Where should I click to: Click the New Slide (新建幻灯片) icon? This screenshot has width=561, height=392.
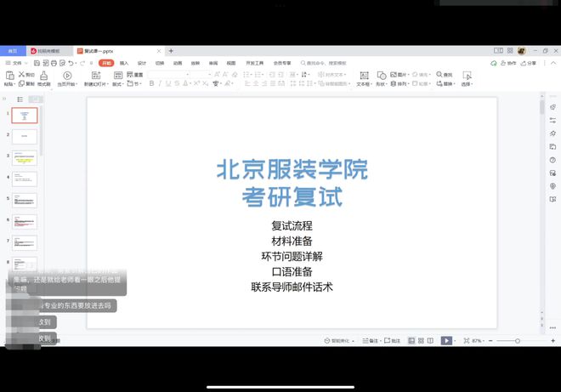[x=96, y=75]
